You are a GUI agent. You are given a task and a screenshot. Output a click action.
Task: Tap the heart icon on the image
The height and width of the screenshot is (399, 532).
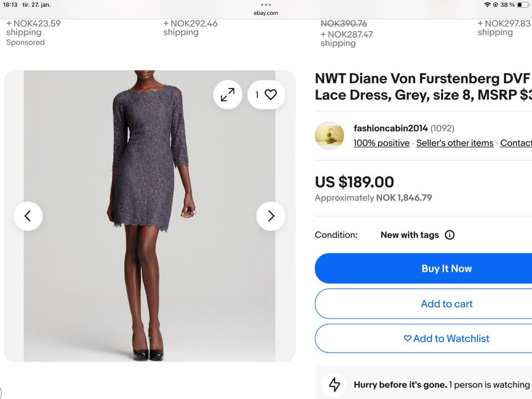pos(267,95)
